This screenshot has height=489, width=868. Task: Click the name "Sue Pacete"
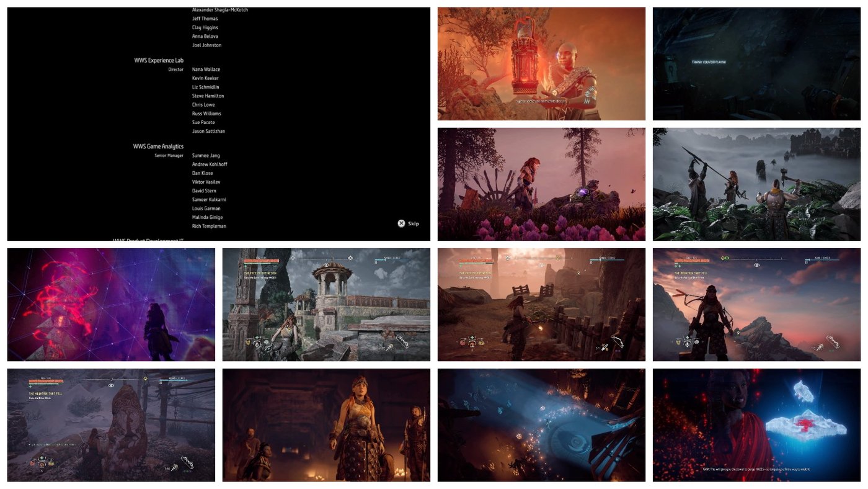tap(203, 122)
